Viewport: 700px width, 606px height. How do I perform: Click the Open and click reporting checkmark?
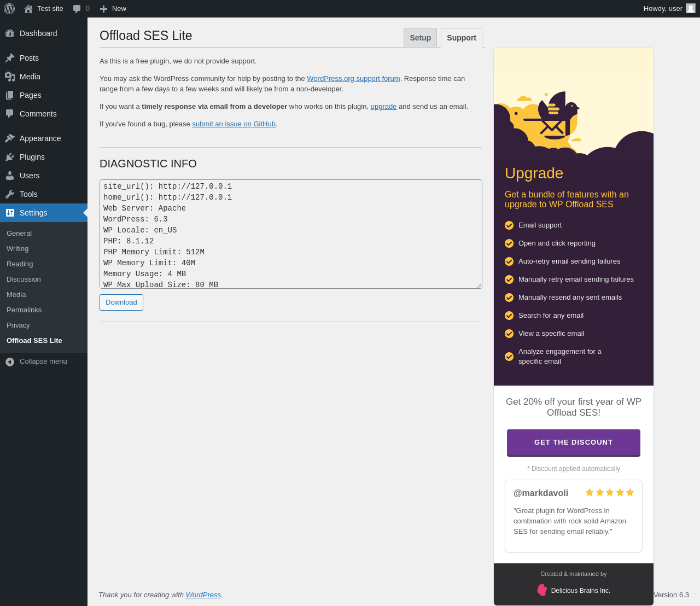click(509, 243)
